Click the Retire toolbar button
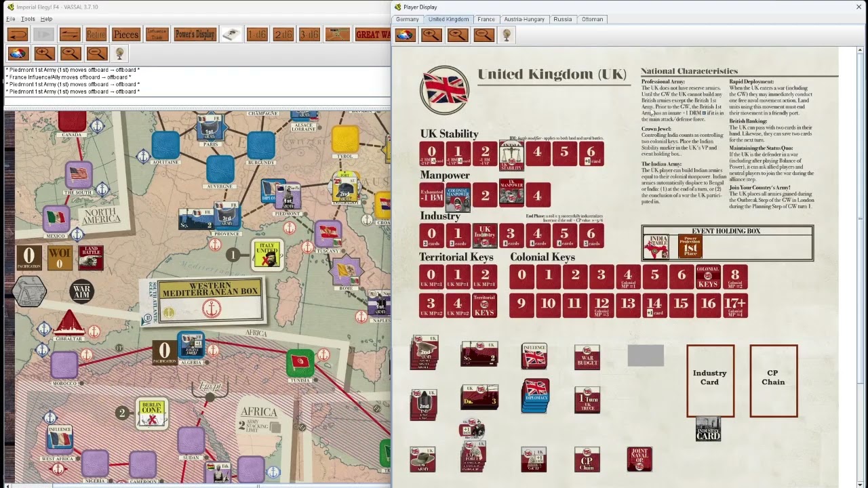 (96, 34)
